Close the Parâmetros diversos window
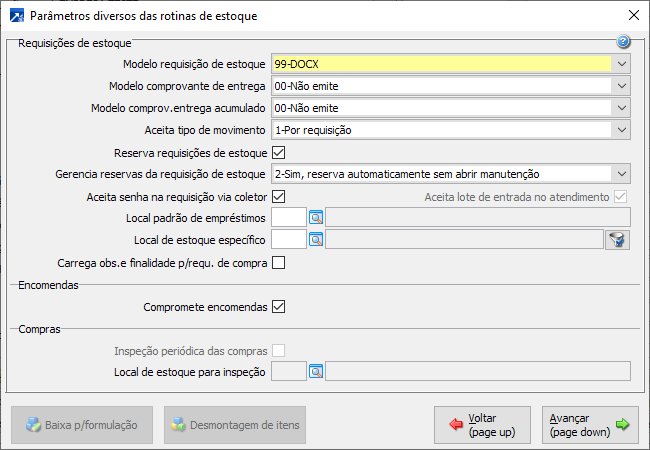 [x=634, y=15]
